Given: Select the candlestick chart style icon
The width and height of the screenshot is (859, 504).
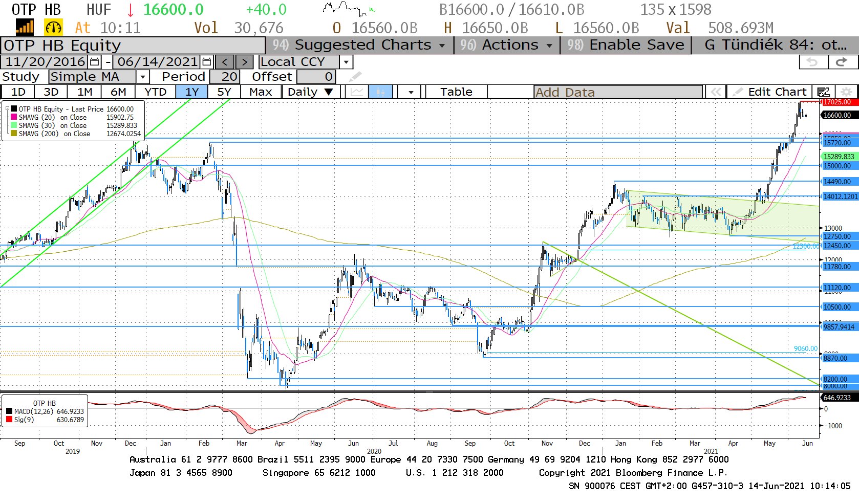Looking at the screenshot, I should [380, 92].
